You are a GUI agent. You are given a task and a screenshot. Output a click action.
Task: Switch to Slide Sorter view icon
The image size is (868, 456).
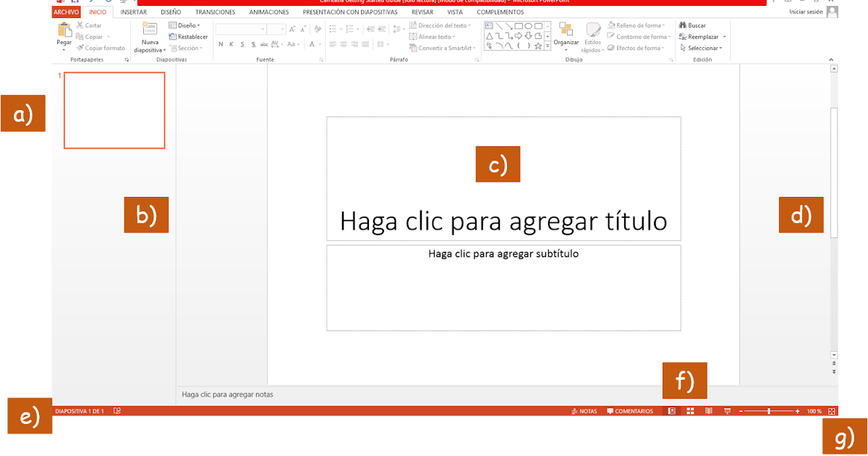(x=690, y=411)
